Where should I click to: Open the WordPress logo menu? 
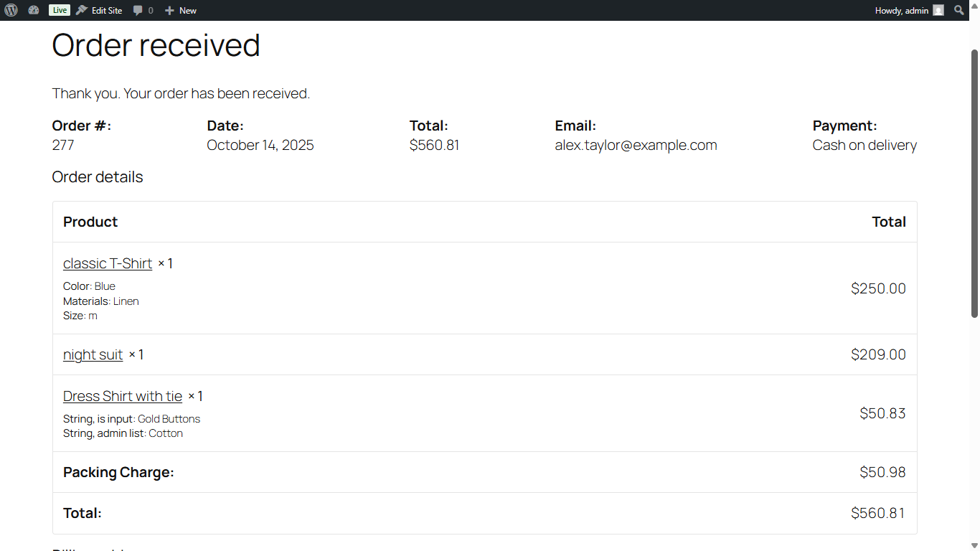click(x=11, y=10)
